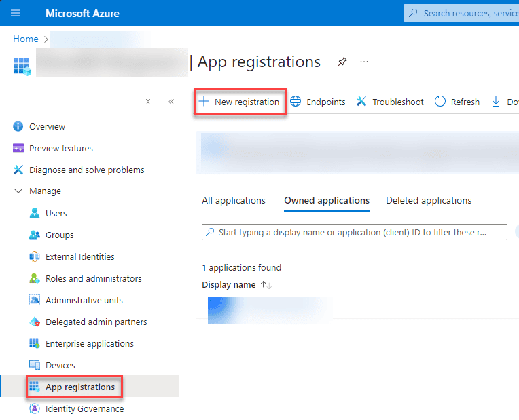Click the New registration button
The width and height of the screenshot is (519, 420).
239,102
